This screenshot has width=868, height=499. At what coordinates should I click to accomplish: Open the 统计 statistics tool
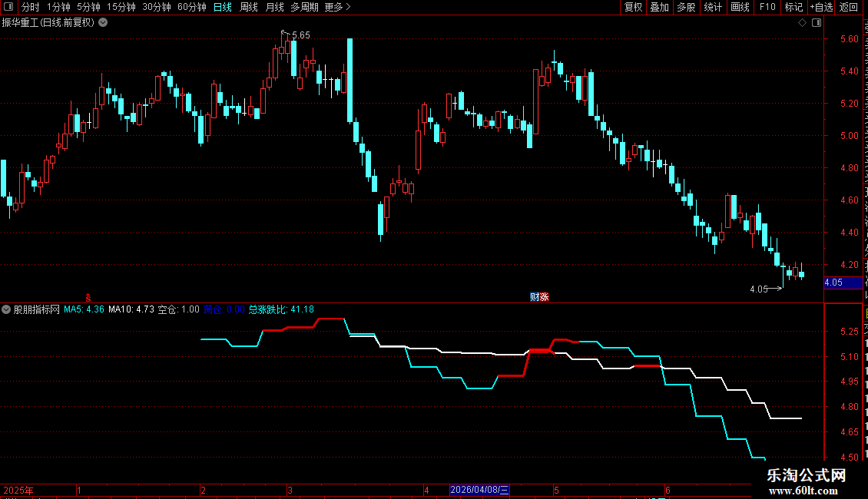coord(713,7)
